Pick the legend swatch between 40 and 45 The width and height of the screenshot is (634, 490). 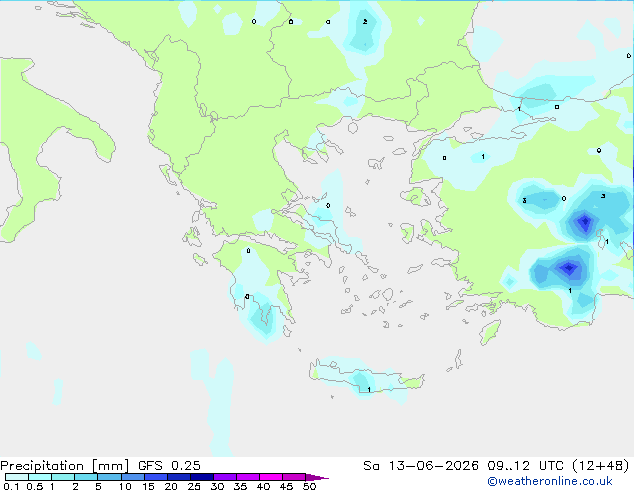click(x=271, y=477)
